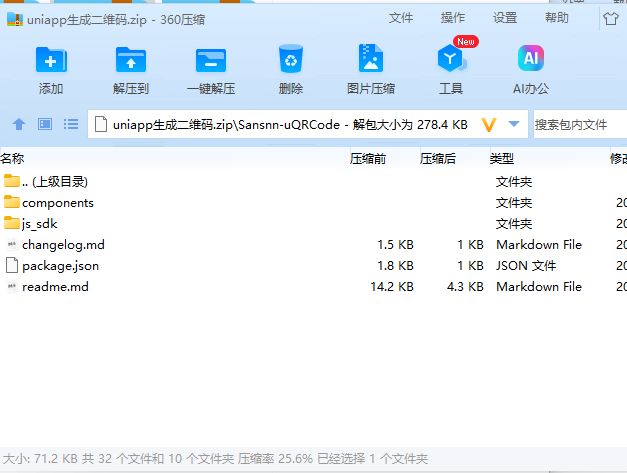Click the orange V security icon in the path bar
This screenshot has width=627, height=473.
click(x=489, y=125)
